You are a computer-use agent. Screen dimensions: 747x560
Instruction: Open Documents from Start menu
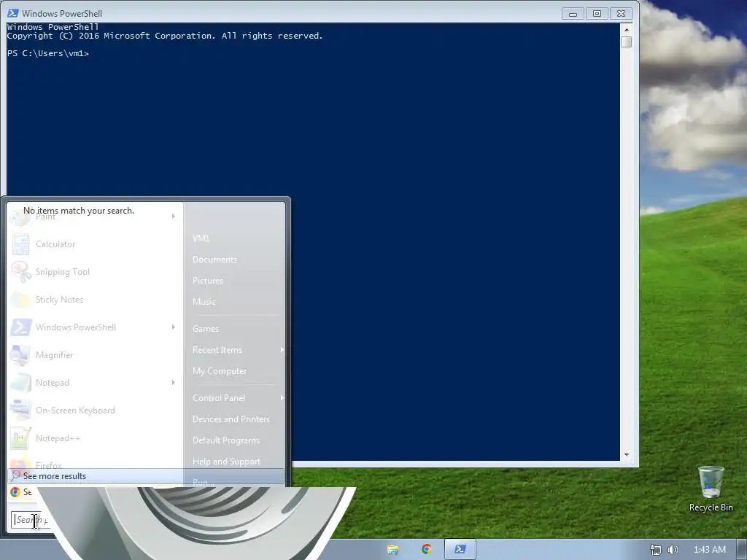[x=215, y=260]
